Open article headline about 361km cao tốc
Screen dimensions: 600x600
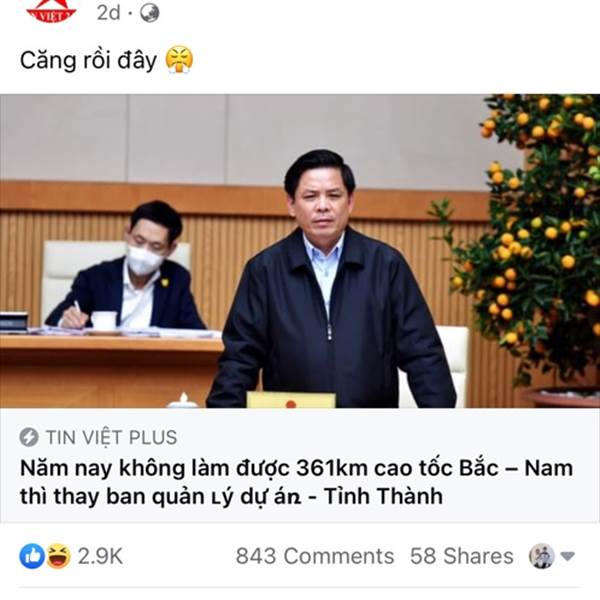(296, 482)
